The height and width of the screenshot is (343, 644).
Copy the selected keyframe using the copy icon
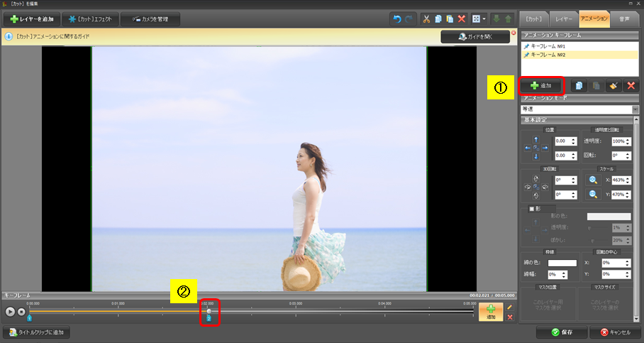(579, 85)
